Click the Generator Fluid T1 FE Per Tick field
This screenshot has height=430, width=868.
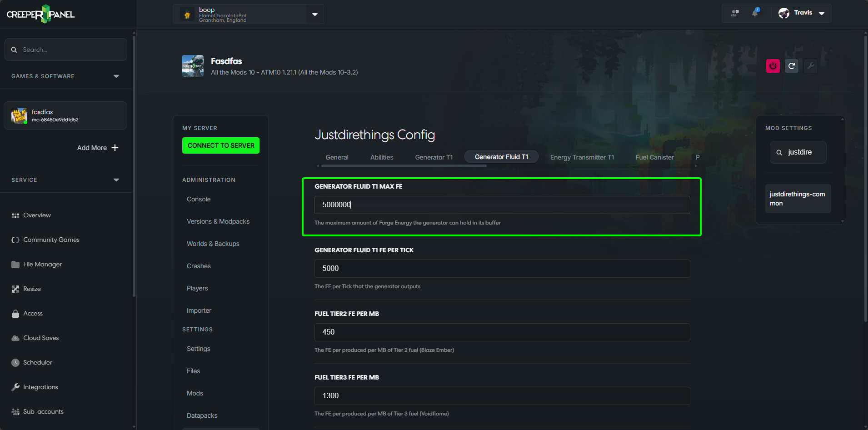pos(502,269)
